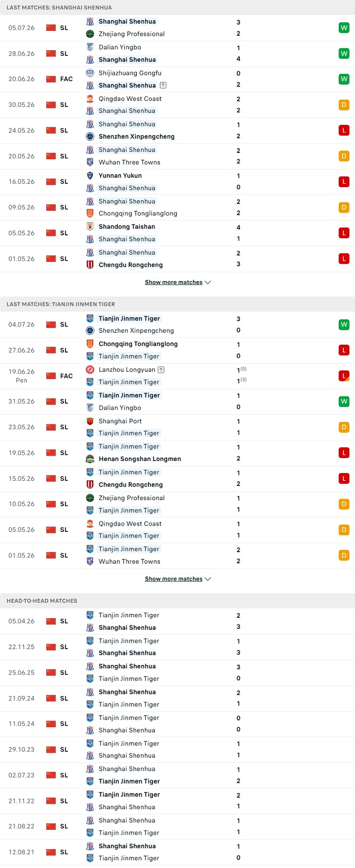Click the advancing arrow icon beside Shanghai Shenhua

(x=163, y=85)
